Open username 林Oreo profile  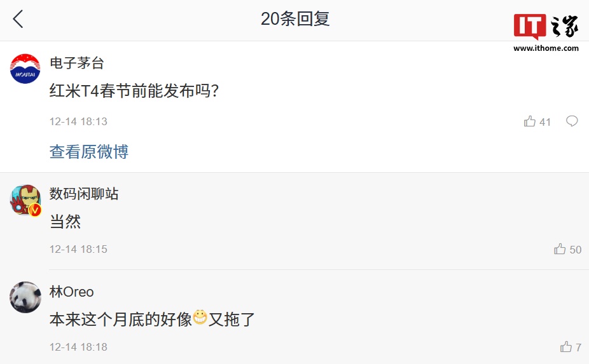pyautogui.click(x=72, y=292)
